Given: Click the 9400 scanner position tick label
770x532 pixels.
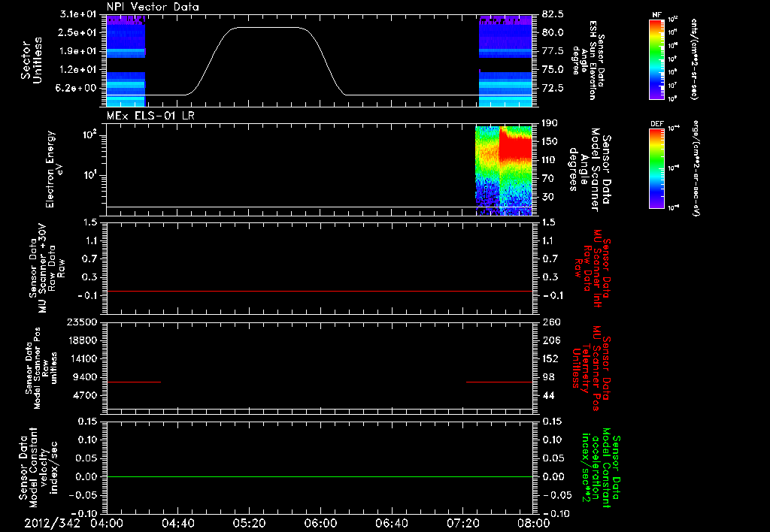Looking at the screenshot, I should (x=85, y=377).
